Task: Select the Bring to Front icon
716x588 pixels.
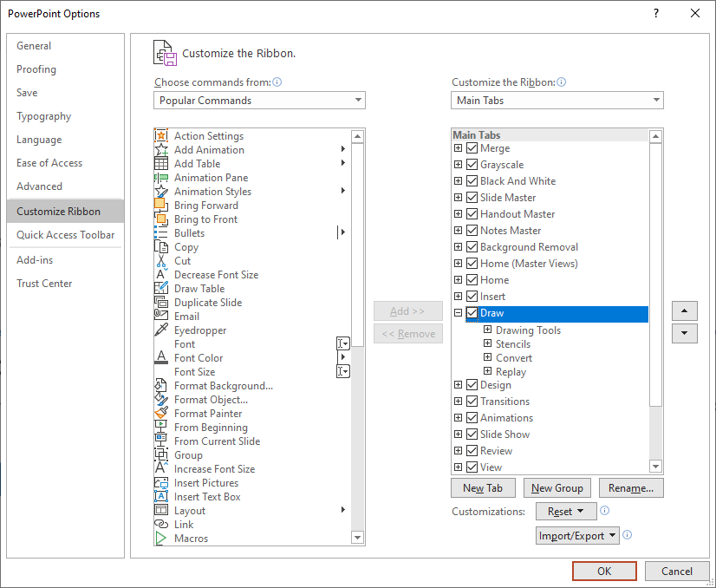Action: (160, 219)
